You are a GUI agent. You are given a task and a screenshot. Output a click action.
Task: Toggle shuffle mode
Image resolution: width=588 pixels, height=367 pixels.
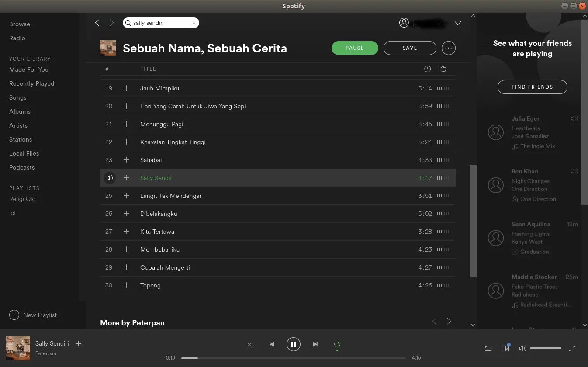coord(250,344)
